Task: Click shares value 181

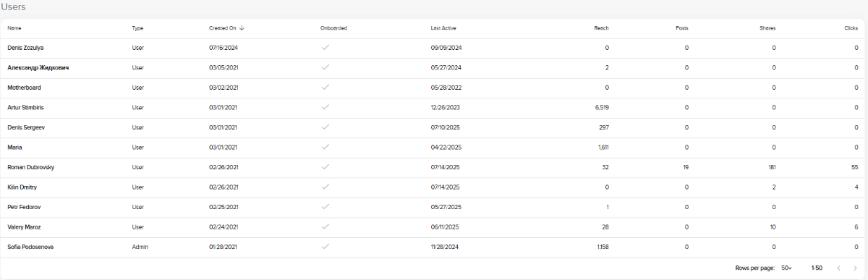Action: [x=772, y=167]
